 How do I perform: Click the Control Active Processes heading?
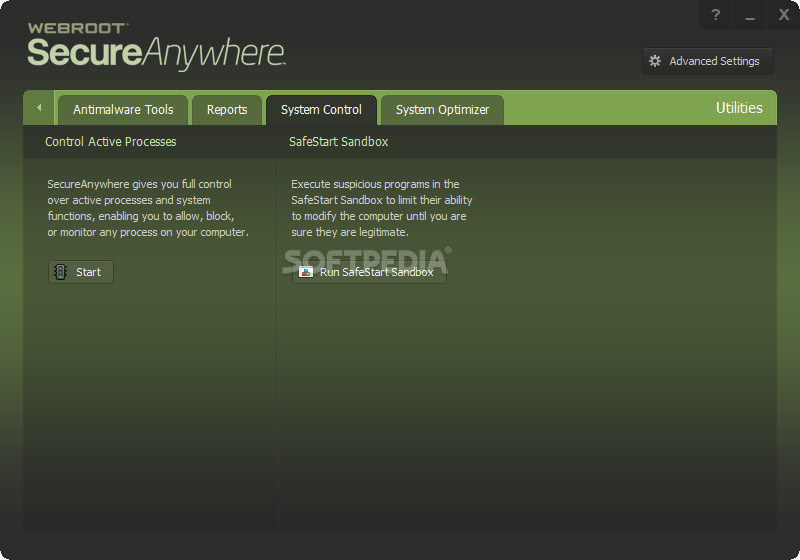(111, 142)
